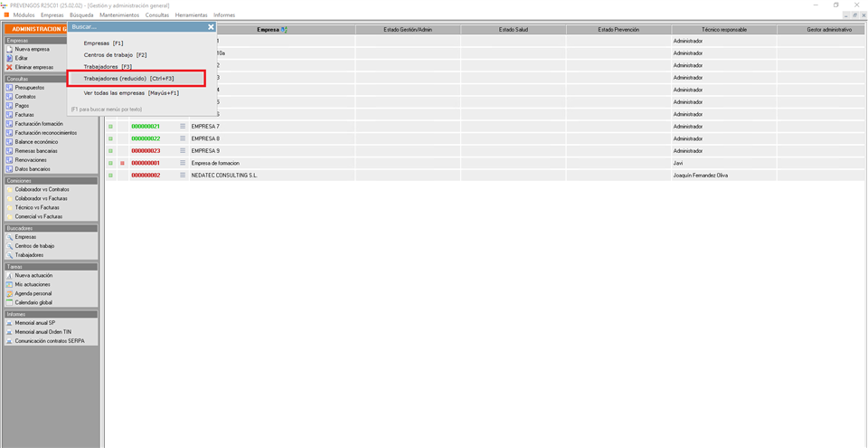Click the Gestor administrativo column header

[x=823, y=29]
